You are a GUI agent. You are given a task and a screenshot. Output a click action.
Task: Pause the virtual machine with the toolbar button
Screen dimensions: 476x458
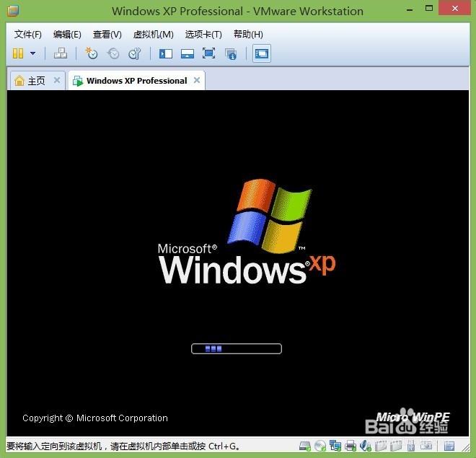coord(18,53)
